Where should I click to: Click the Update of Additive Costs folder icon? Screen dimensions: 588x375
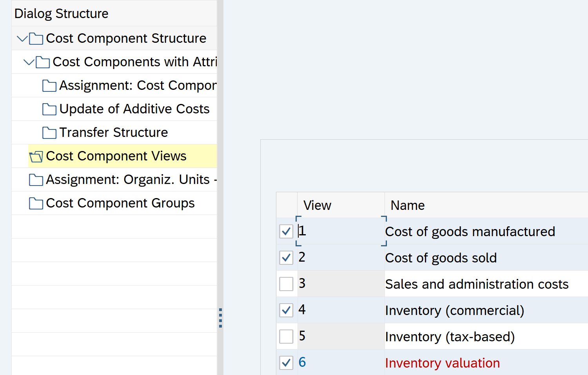[x=49, y=109]
